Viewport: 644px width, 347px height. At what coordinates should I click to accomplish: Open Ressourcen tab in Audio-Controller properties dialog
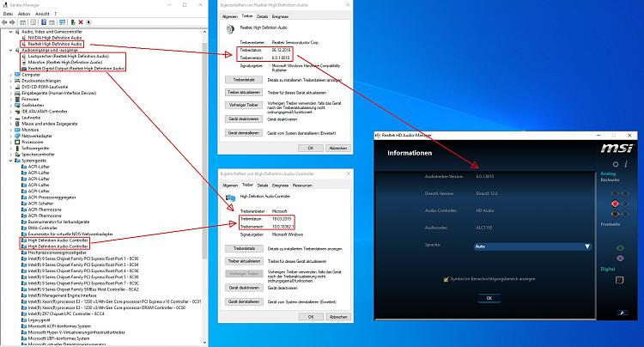[x=302, y=186]
